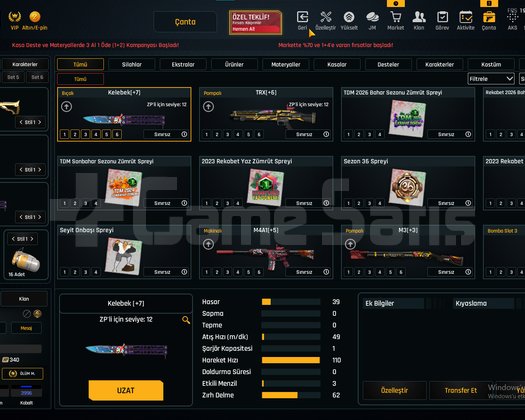The height and width of the screenshot is (420, 525).
Task: Click the Hareket Hızı stat bar
Action: click(291, 360)
